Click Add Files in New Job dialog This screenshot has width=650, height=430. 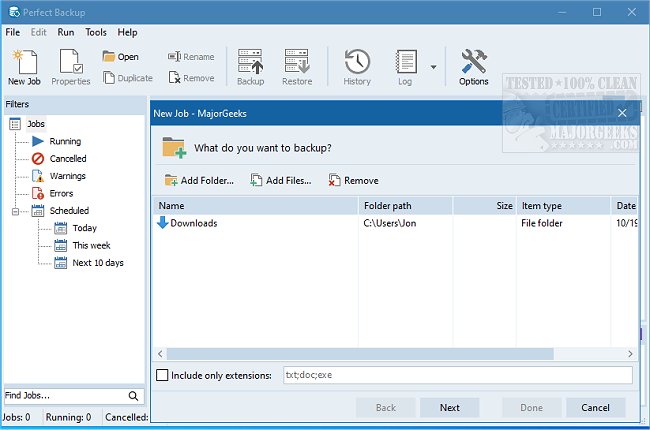point(281,180)
